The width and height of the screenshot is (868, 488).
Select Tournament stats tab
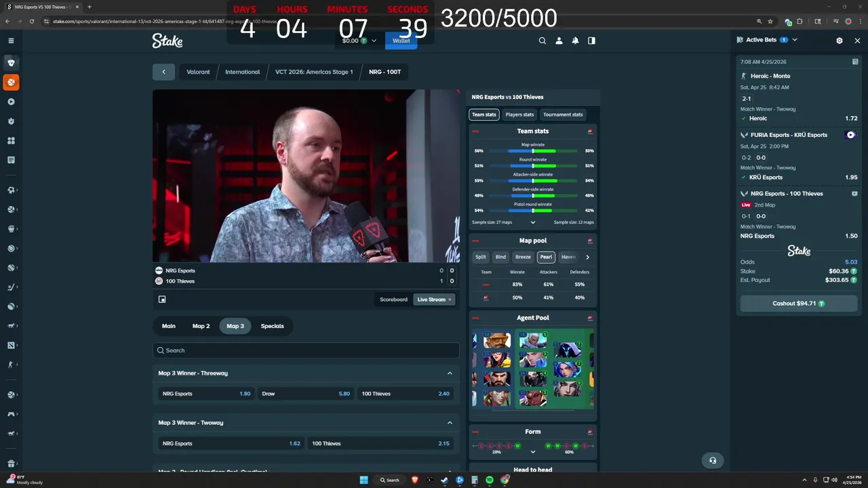coord(563,115)
